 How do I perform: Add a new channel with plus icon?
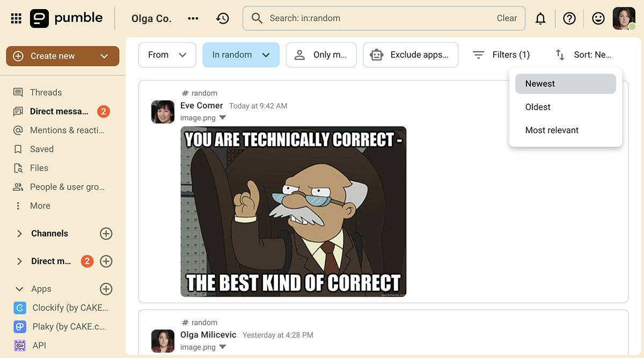(x=106, y=233)
